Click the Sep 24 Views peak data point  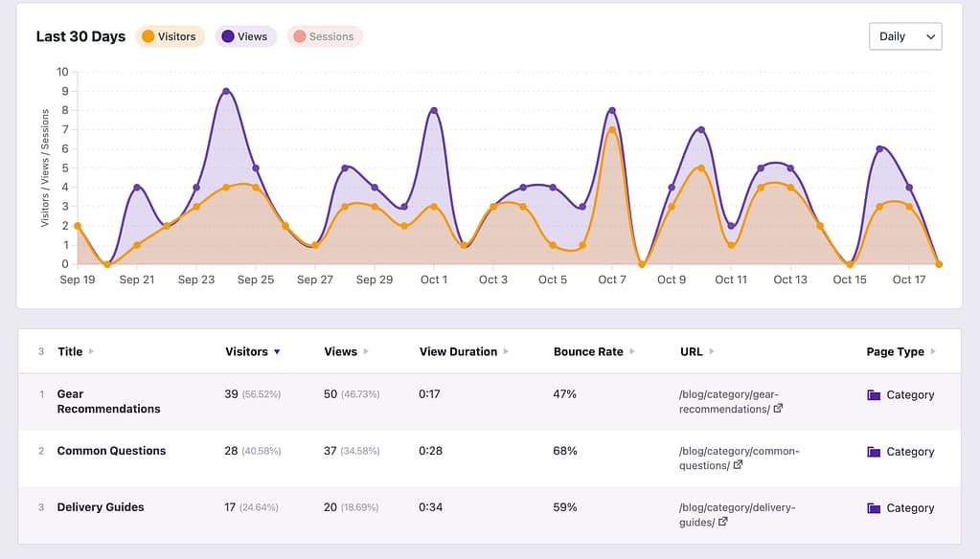pos(226,91)
